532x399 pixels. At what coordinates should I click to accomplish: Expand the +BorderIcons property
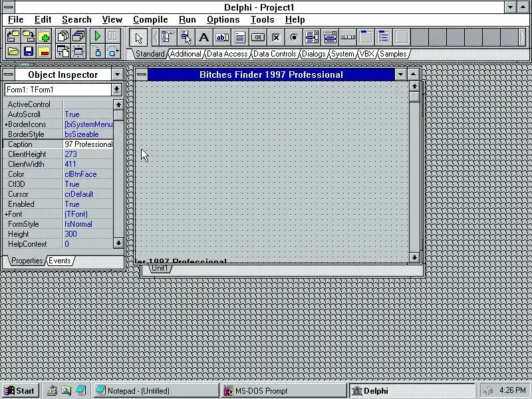coord(6,124)
